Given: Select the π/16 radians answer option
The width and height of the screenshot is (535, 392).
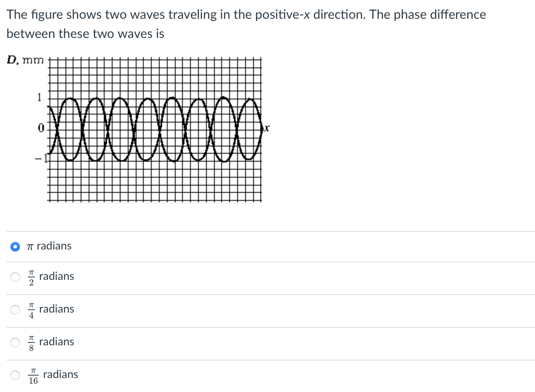Looking at the screenshot, I should [x=15, y=375].
